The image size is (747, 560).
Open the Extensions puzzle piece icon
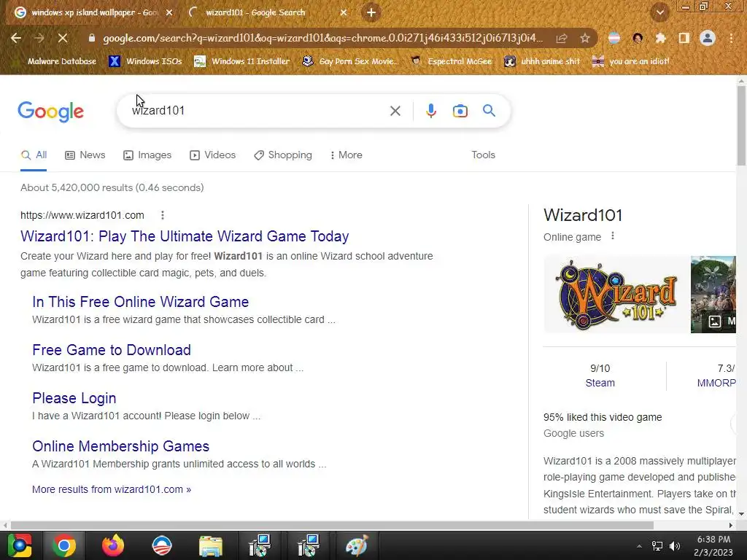(660, 38)
